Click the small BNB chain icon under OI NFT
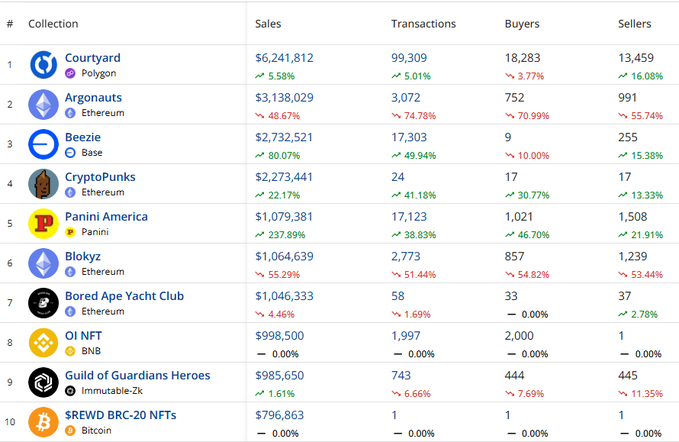This screenshot has width=679, height=442. coord(70,351)
